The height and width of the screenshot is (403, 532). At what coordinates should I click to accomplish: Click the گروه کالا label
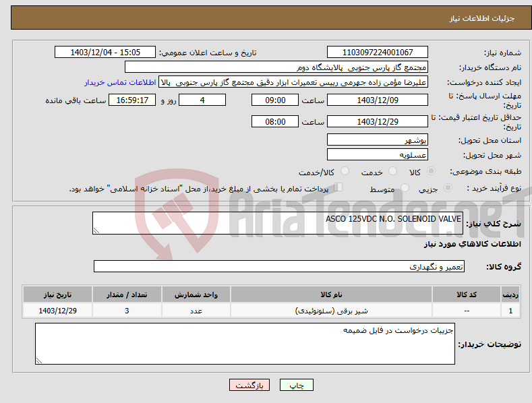click(x=504, y=267)
